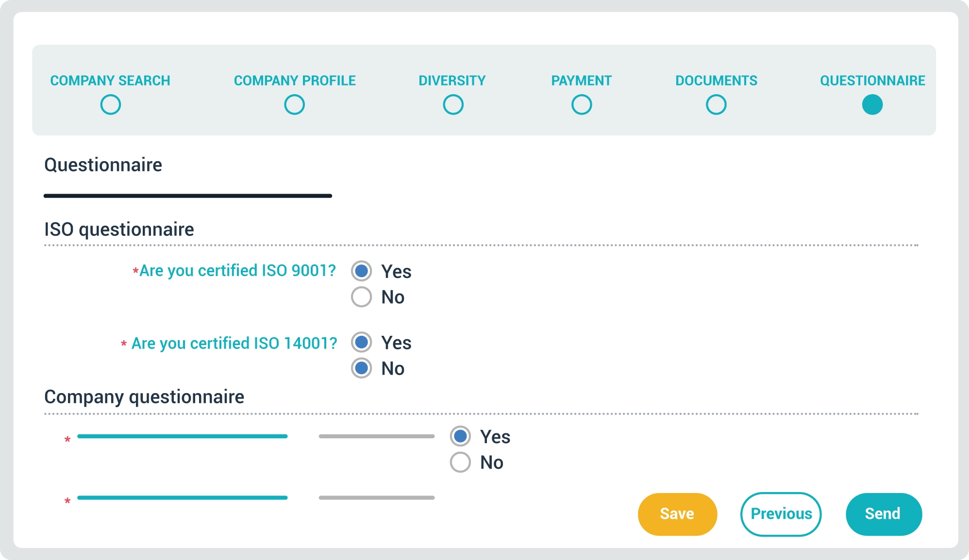This screenshot has height=560, width=969.
Task: Submit the form with Send button
Action: (x=883, y=514)
